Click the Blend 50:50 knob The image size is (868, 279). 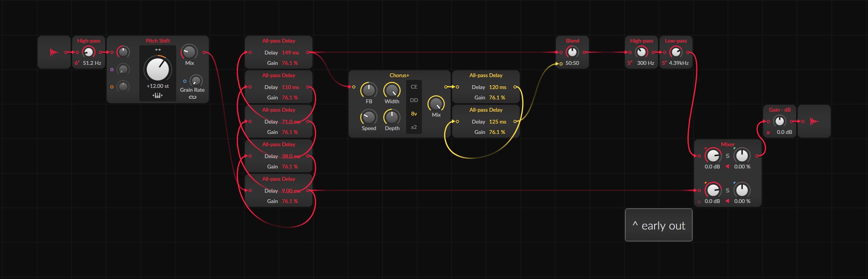tap(572, 52)
